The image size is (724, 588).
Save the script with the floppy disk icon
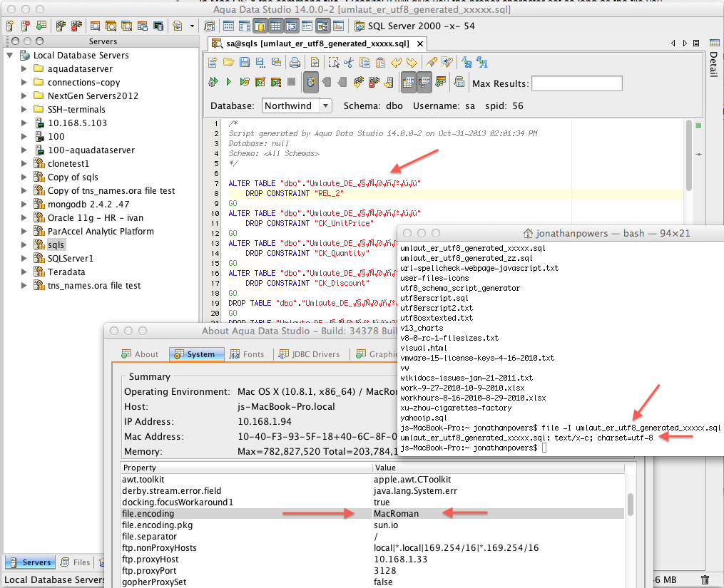pos(245,62)
